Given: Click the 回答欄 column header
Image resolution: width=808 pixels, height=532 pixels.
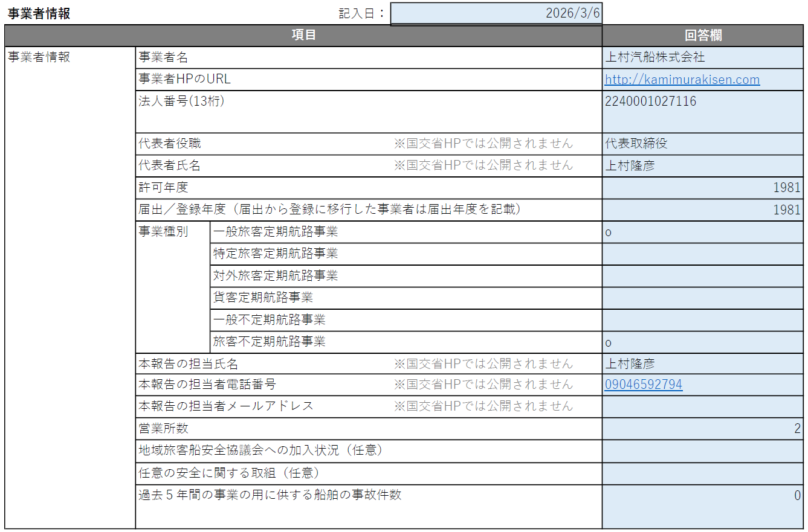Looking at the screenshot, I should coord(703,36).
